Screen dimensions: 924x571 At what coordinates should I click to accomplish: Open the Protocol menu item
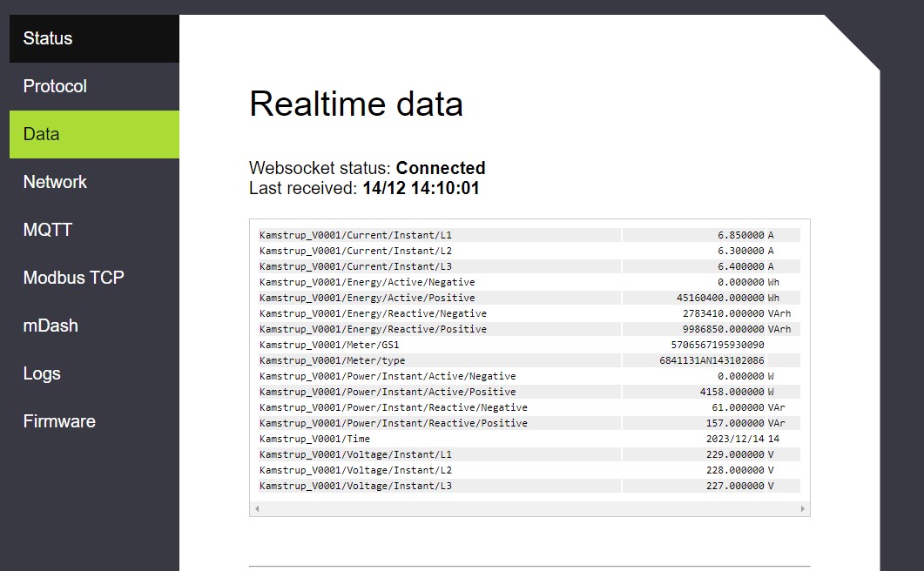pos(94,86)
